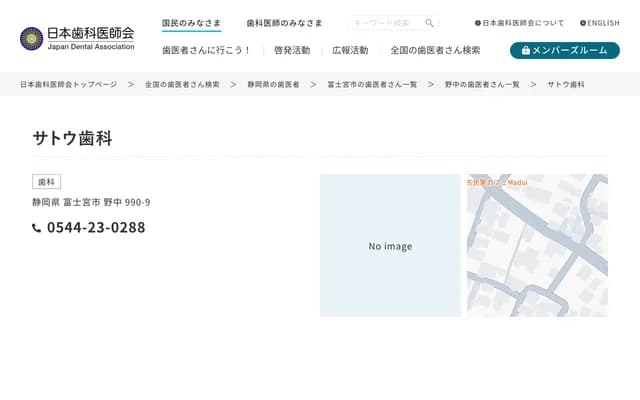Viewport: 640px width, 400px height.
Task: Click the lock icon on Members Room button
Action: [x=523, y=50]
